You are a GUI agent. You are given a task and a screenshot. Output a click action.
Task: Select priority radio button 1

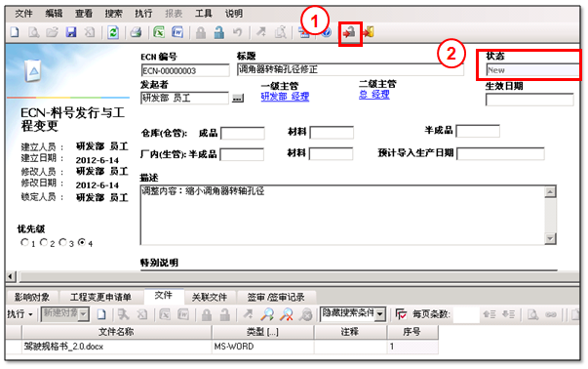point(24,242)
